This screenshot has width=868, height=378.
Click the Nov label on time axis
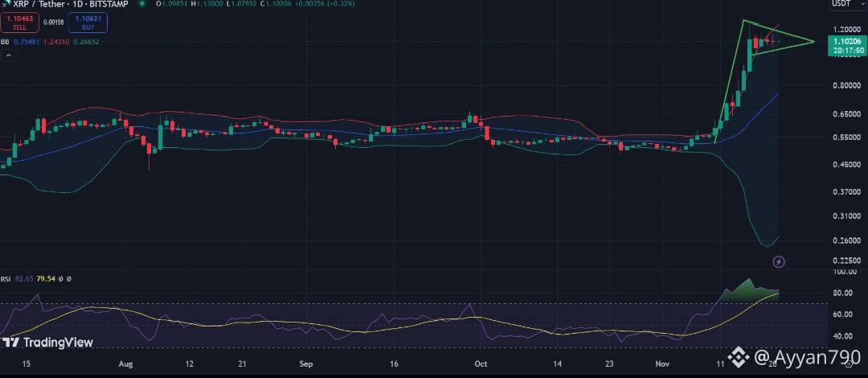click(x=662, y=364)
